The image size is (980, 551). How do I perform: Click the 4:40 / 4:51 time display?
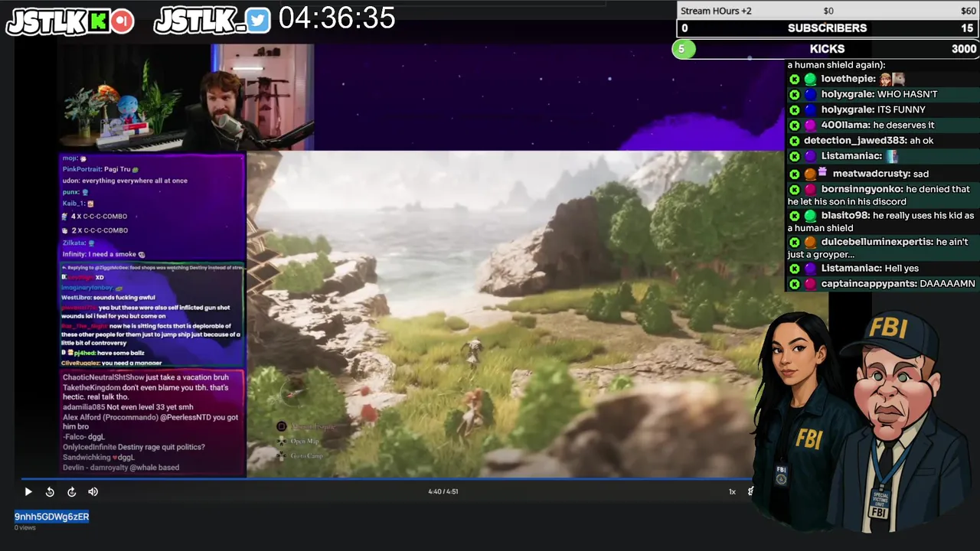(x=443, y=492)
